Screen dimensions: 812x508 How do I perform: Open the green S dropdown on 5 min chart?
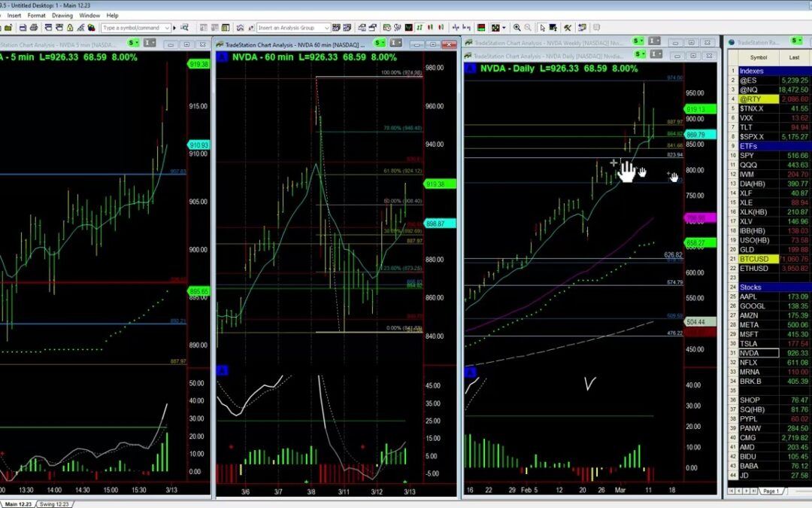click(133, 43)
